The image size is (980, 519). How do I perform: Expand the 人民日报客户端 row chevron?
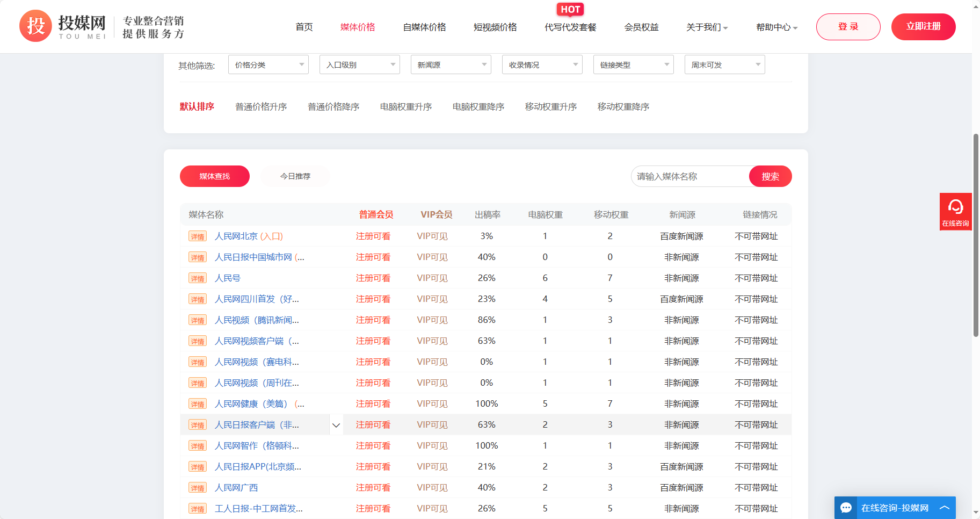336,425
